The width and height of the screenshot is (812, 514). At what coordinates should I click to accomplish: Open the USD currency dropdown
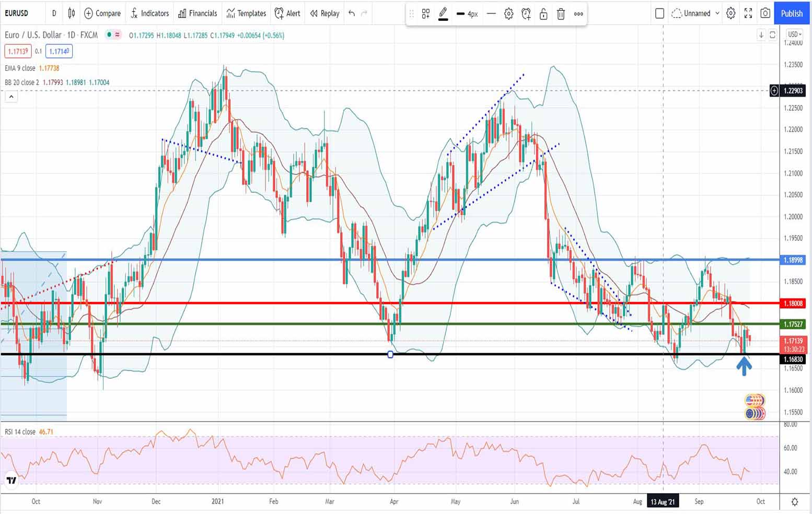[x=795, y=34]
